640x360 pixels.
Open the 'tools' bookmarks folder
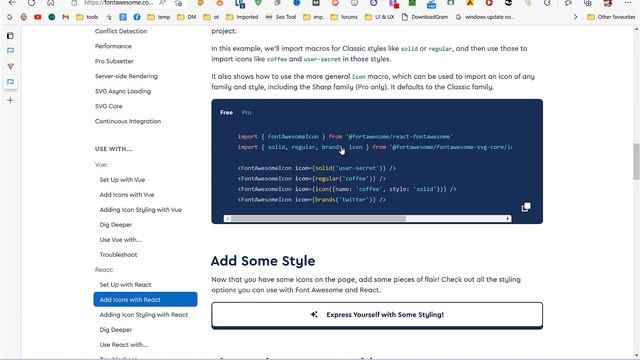coord(87,17)
